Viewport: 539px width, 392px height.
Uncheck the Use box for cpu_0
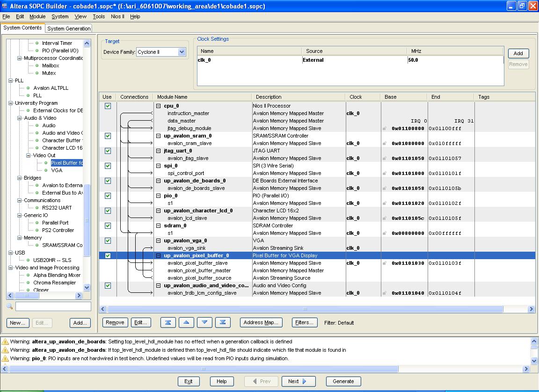click(108, 106)
